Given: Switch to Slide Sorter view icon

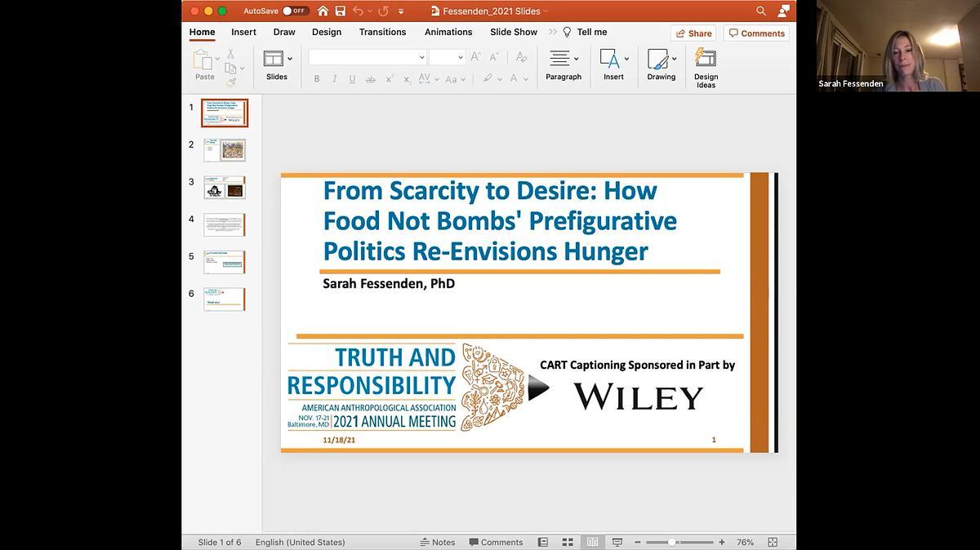Looking at the screenshot, I should point(568,542).
